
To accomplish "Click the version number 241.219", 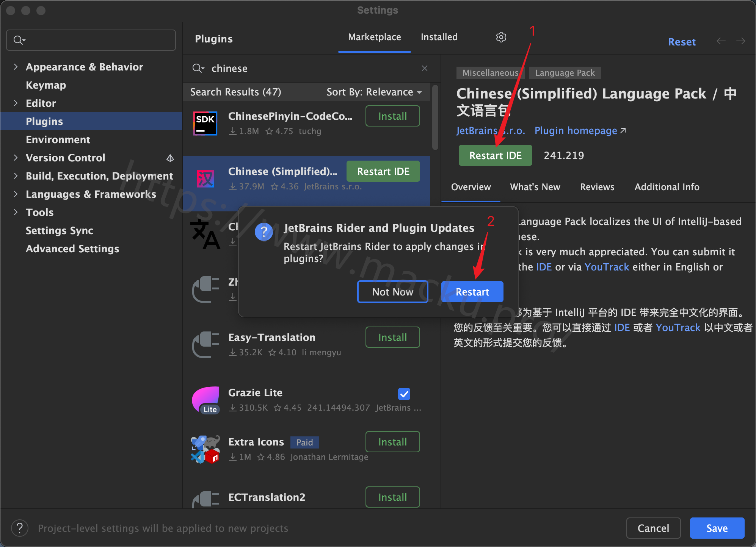I will 564,156.
